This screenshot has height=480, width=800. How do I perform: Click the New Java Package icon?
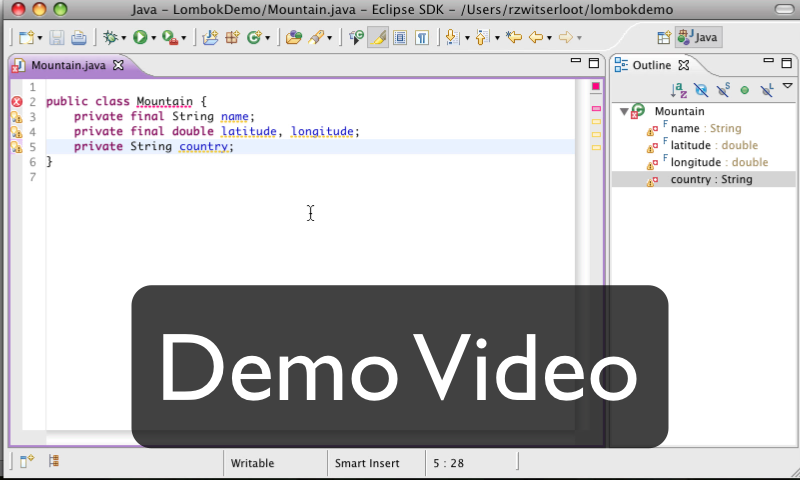click(x=231, y=38)
